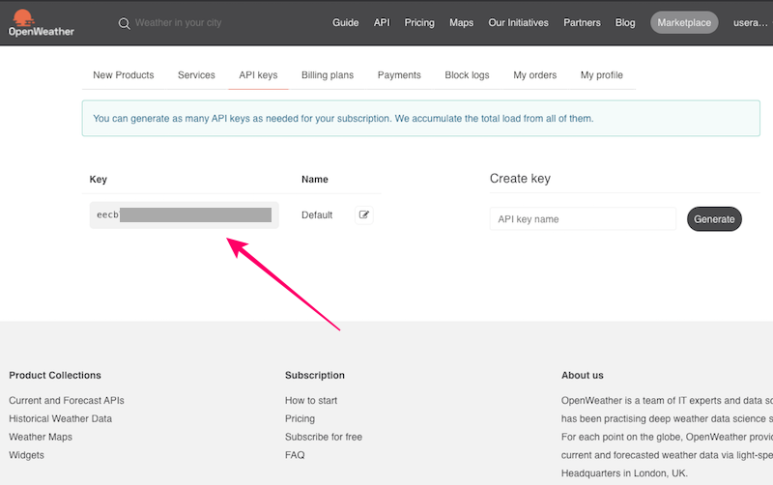The image size is (773, 485).
Task: Open Weather Maps footer link
Action: [40, 437]
